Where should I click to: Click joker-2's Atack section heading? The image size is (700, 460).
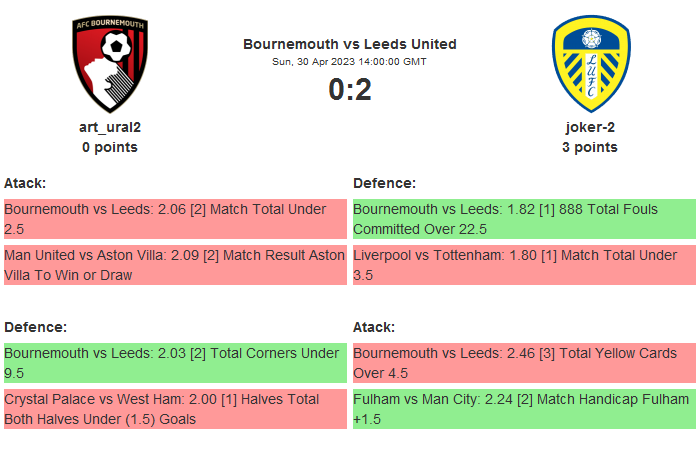coord(374,327)
